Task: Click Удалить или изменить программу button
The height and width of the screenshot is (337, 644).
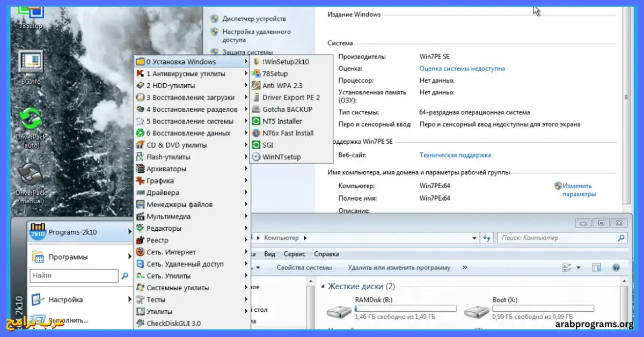Action: point(399,267)
